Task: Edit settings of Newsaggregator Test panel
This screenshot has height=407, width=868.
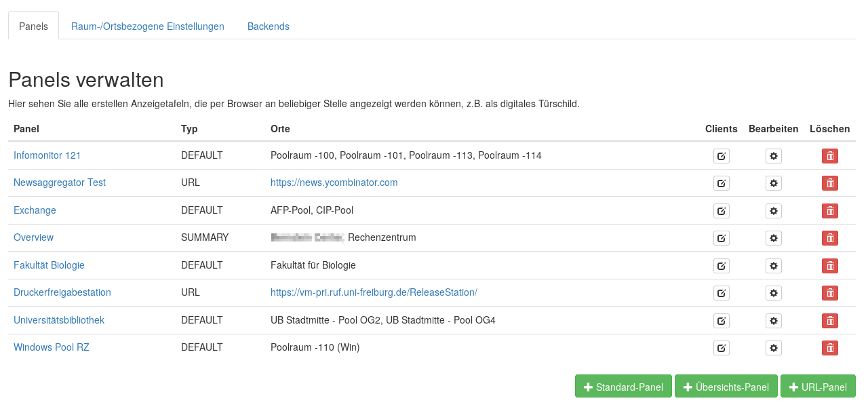Action: point(774,183)
